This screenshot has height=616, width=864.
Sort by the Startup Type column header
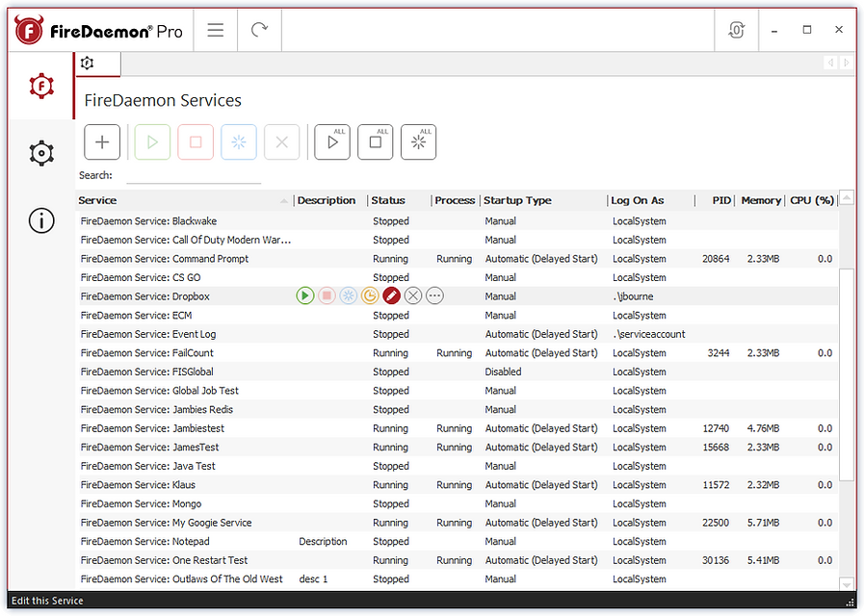543,200
